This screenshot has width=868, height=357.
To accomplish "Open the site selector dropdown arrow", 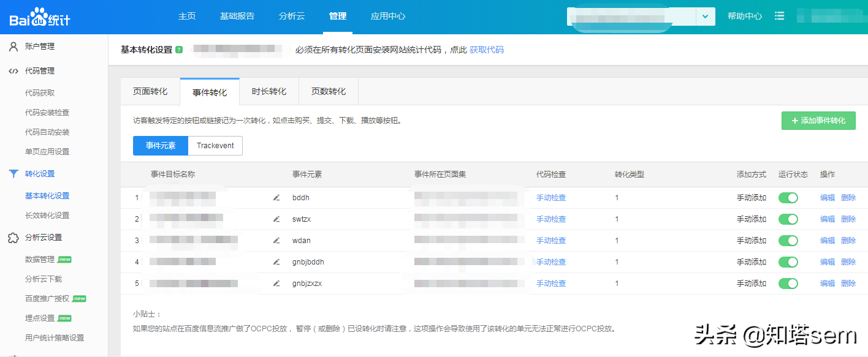I will click(706, 17).
